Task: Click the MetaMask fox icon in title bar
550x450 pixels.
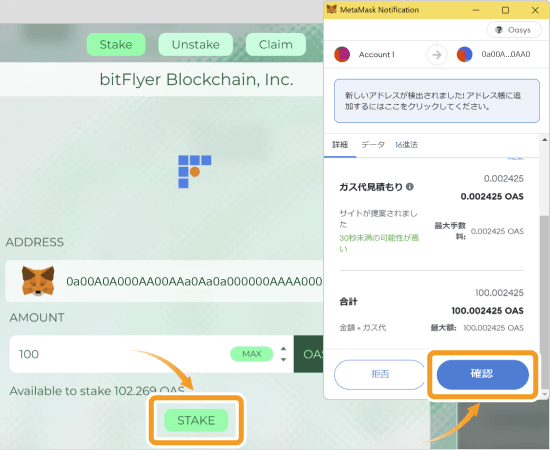Action: pos(331,9)
